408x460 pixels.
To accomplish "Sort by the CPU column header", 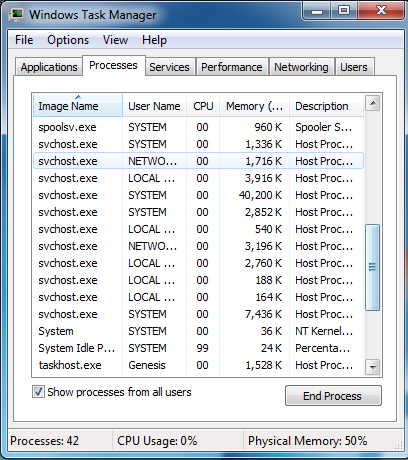I will (203, 106).
